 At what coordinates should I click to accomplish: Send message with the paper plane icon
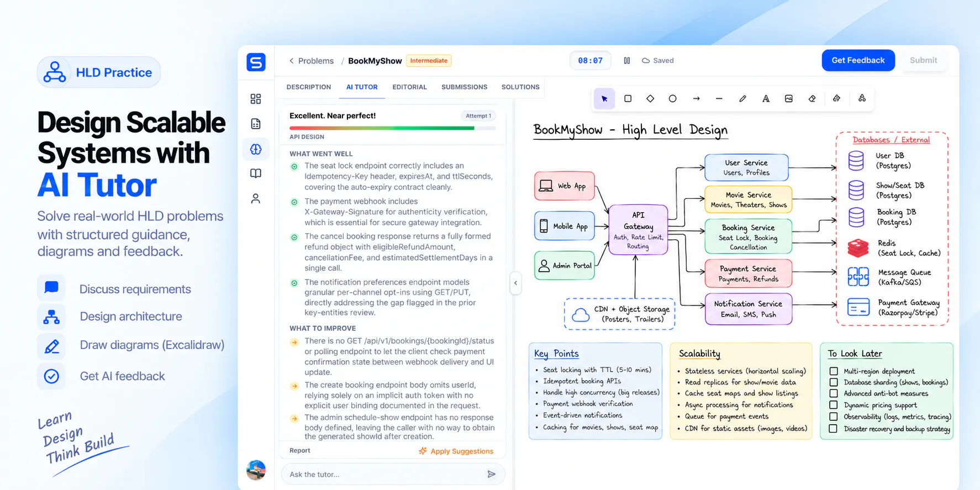491,474
